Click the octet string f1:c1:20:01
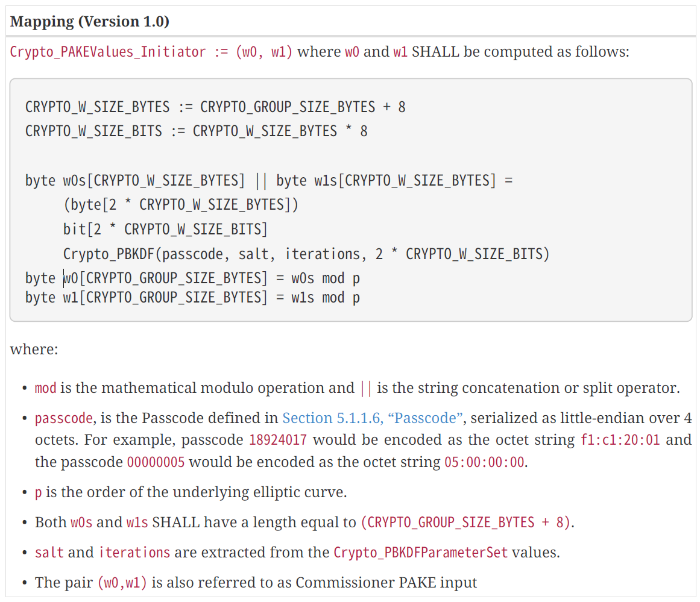The width and height of the screenshot is (700, 602). coord(620,440)
